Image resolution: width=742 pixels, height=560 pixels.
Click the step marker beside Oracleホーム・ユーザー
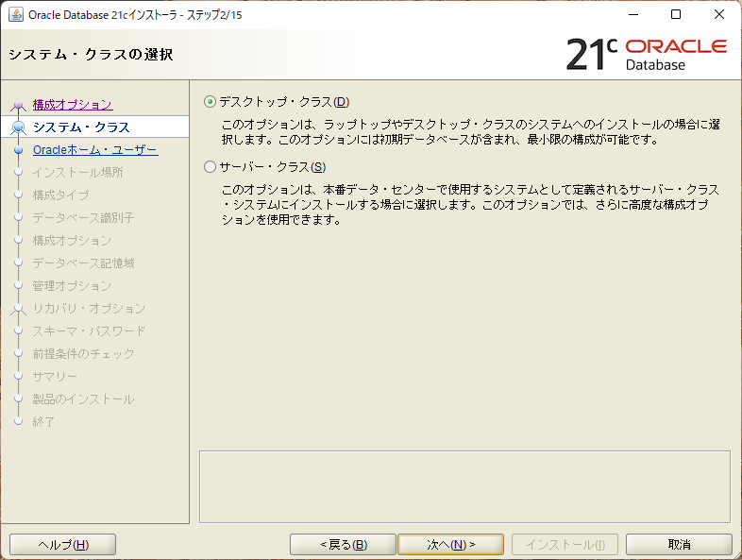click(19, 150)
